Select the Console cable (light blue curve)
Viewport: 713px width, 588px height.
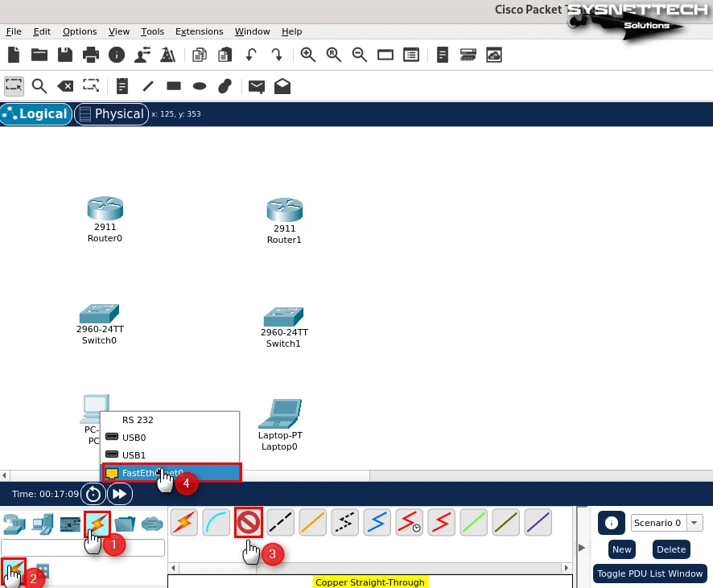216,524
